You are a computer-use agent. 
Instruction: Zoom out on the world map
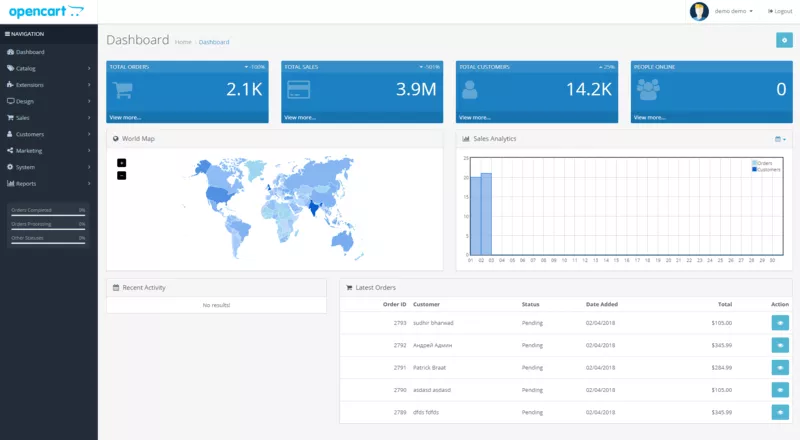[x=121, y=176]
